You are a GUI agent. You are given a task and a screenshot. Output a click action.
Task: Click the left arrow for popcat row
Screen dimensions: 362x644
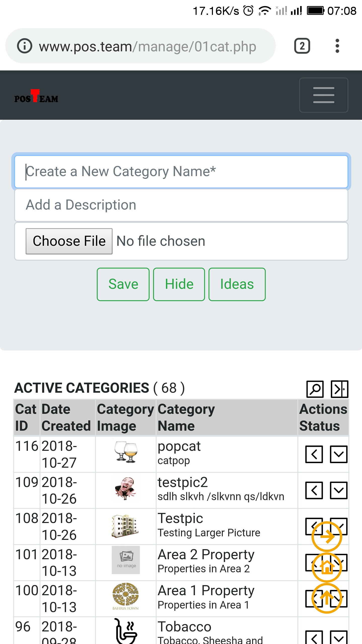point(314,454)
